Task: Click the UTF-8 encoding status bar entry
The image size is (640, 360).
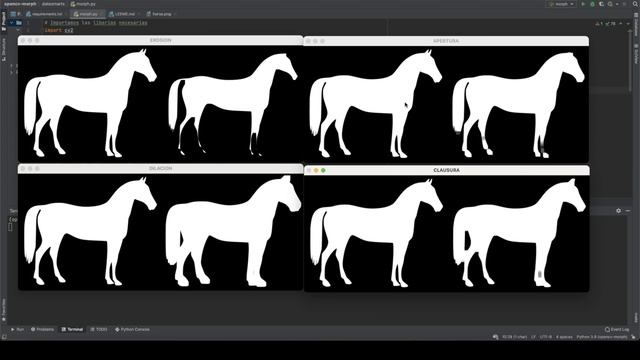Action: (x=546, y=337)
